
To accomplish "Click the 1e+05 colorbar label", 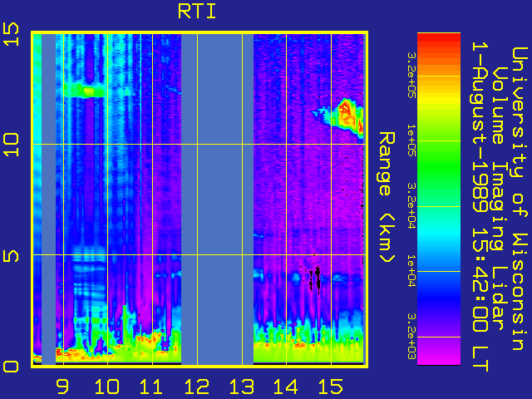I will [x=411, y=140].
